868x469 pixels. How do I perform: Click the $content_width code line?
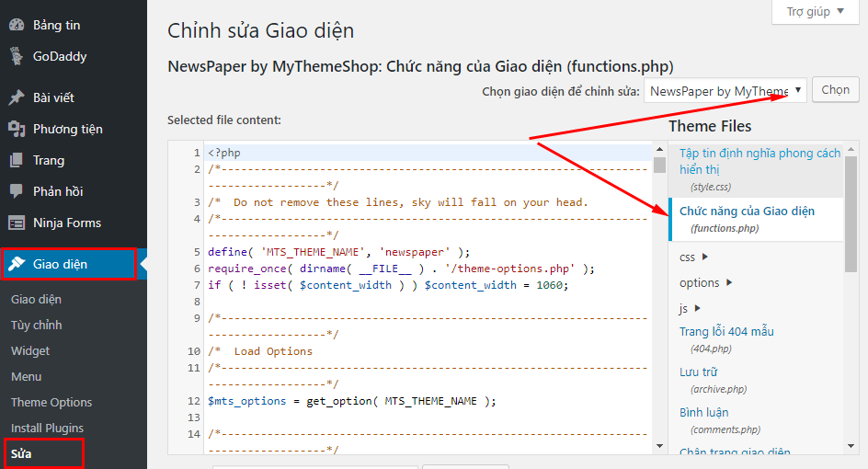coord(388,285)
